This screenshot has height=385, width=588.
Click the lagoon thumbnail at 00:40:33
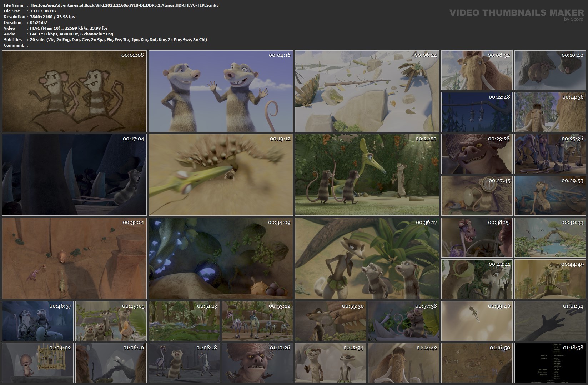pos(550,237)
